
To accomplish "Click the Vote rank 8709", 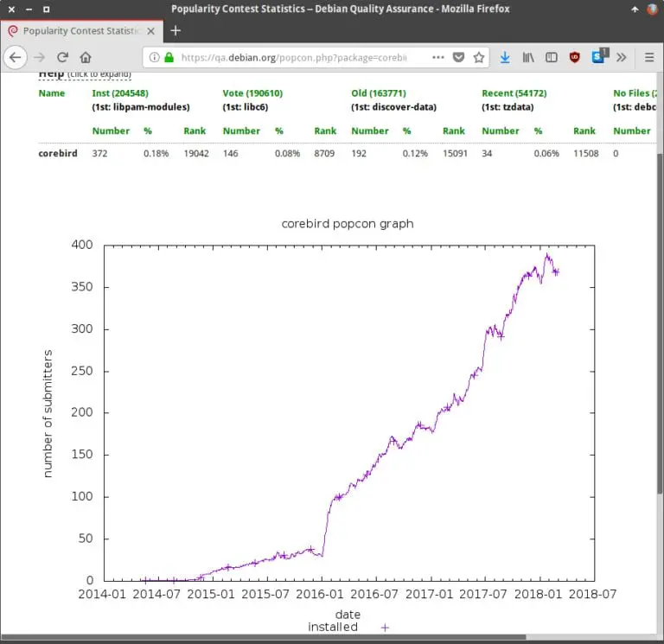I will pos(324,153).
